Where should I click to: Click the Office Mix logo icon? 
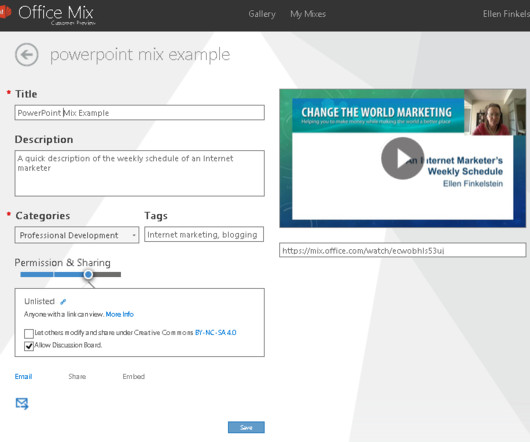[5, 12]
